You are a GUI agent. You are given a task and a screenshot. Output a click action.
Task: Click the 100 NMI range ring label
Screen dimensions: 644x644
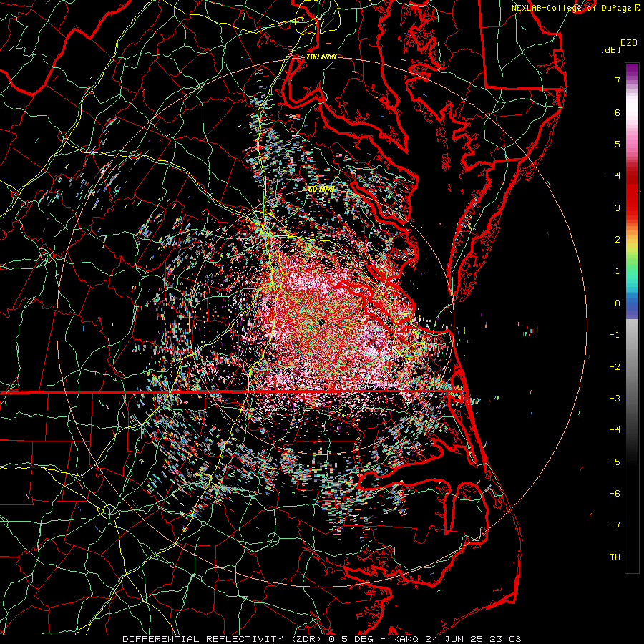(x=321, y=57)
